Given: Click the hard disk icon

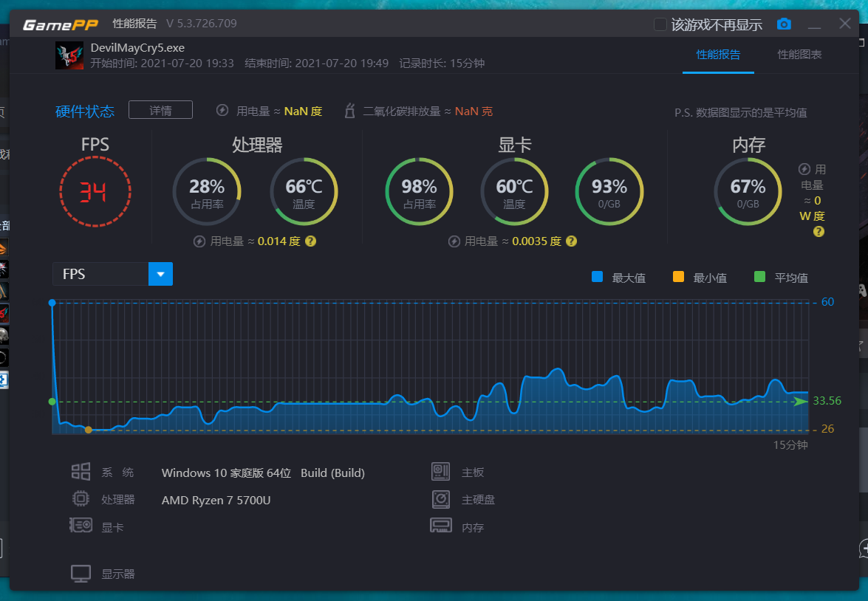Looking at the screenshot, I should 441,500.
